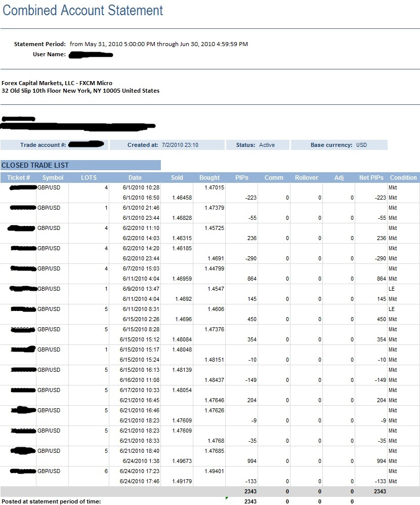Click the Combined Account Statement title
This screenshot has height=505, width=420.
tap(83, 10)
